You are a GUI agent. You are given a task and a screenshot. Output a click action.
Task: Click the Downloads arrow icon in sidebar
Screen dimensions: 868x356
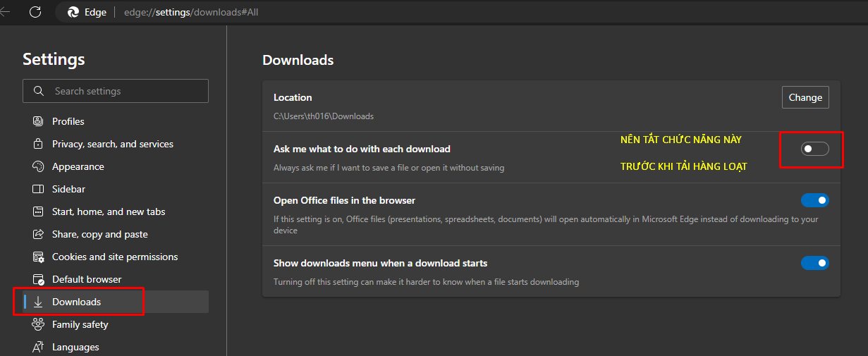click(38, 302)
